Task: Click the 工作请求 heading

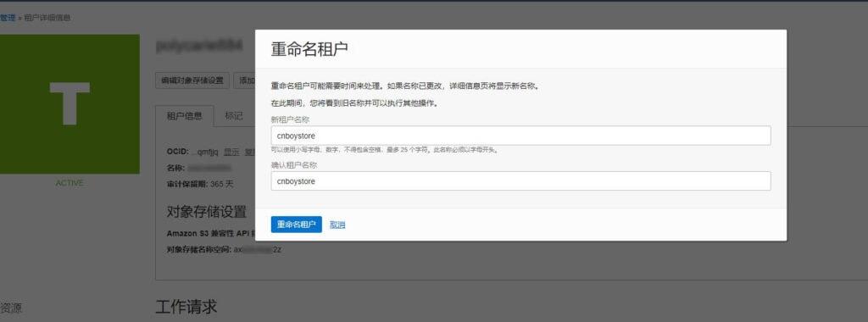Action: pos(186,306)
